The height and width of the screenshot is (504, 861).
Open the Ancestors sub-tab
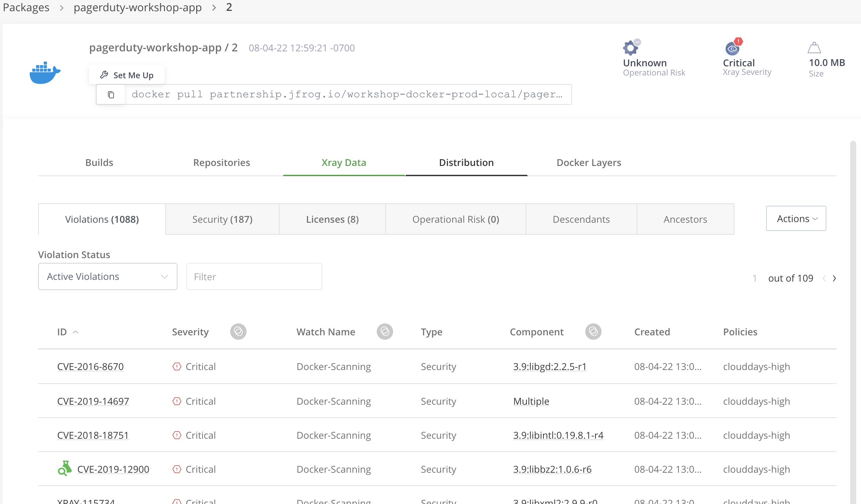pyautogui.click(x=685, y=219)
